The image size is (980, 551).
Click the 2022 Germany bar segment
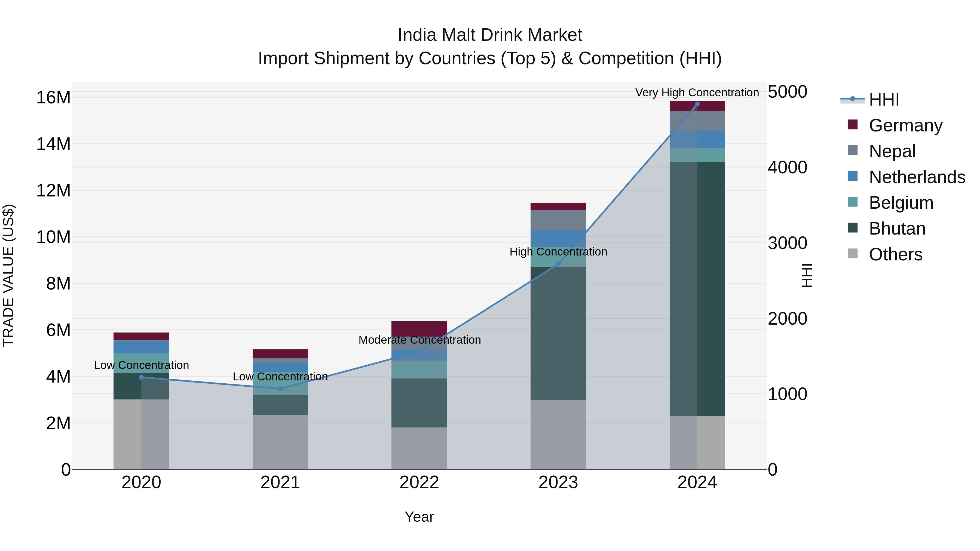click(419, 329)
